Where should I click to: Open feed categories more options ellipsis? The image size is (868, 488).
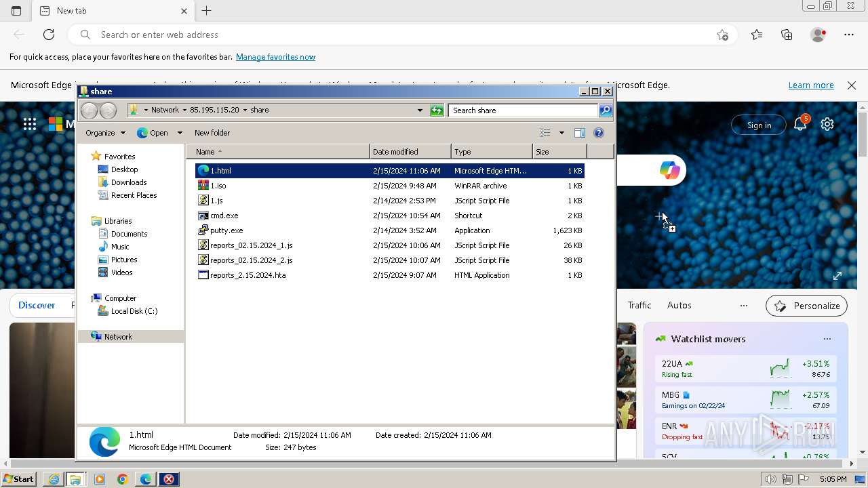[744, 306]
